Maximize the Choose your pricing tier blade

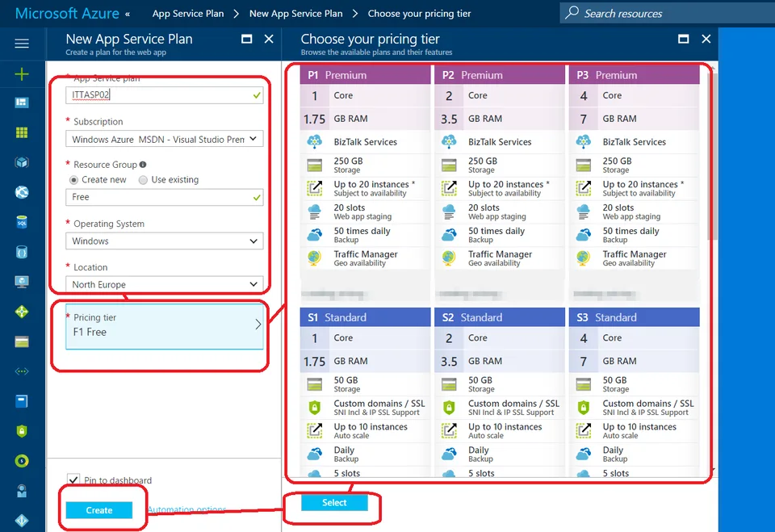coord(684,39)
